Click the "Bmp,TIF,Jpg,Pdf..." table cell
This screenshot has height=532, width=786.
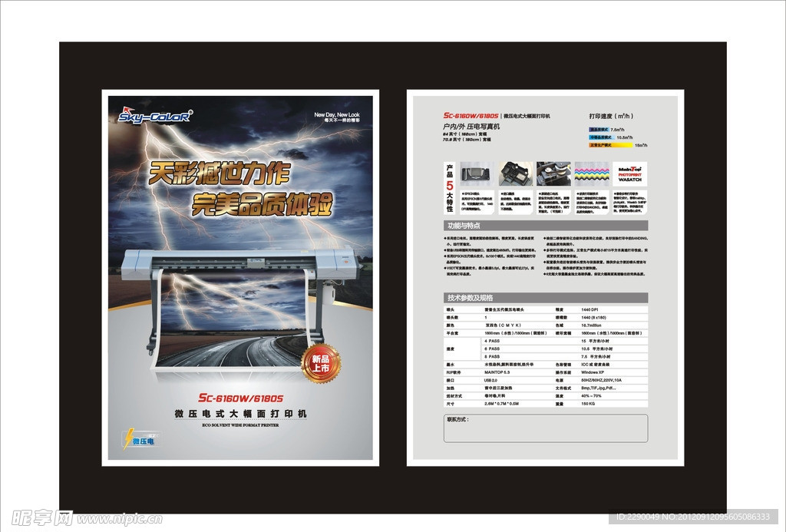click(x=599, y=388)
